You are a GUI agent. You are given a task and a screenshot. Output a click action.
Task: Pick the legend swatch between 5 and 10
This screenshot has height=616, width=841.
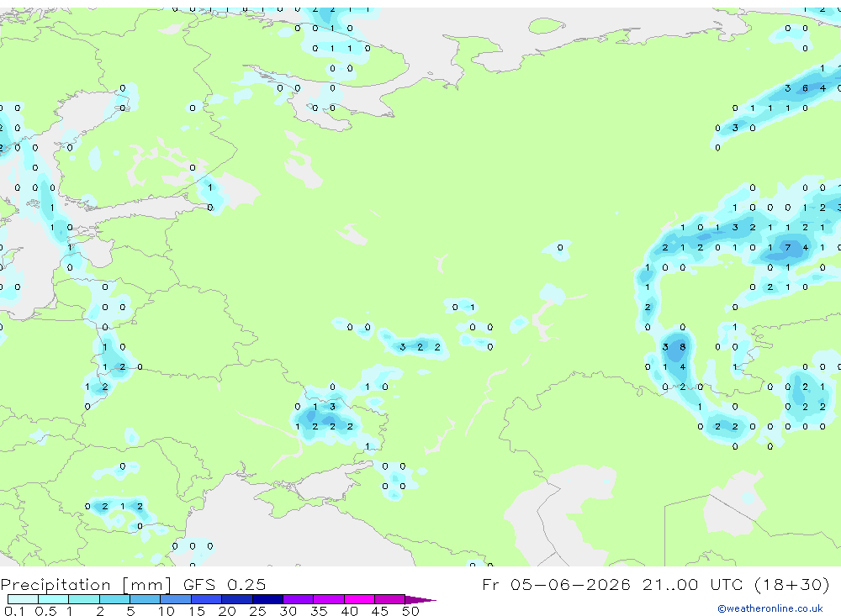point(145,599)
